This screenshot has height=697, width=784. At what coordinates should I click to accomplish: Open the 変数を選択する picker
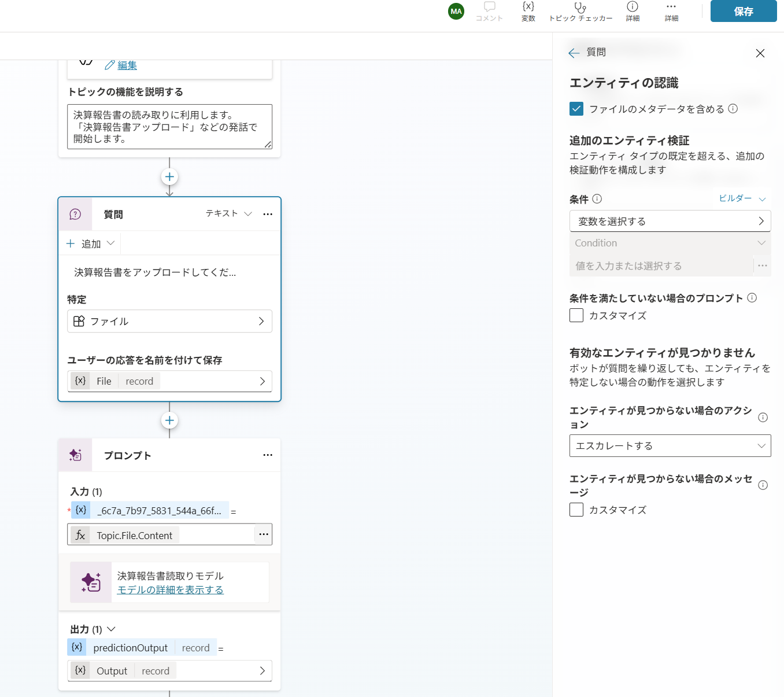pos(670,221)
